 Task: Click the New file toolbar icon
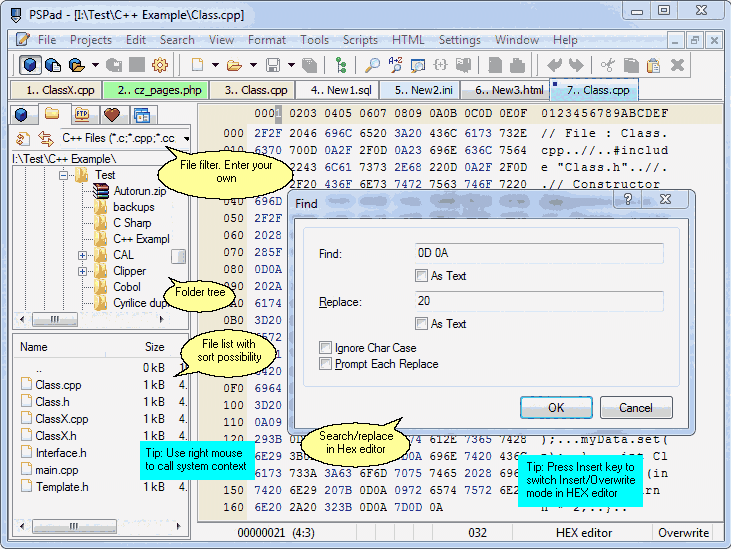(197, 65)
